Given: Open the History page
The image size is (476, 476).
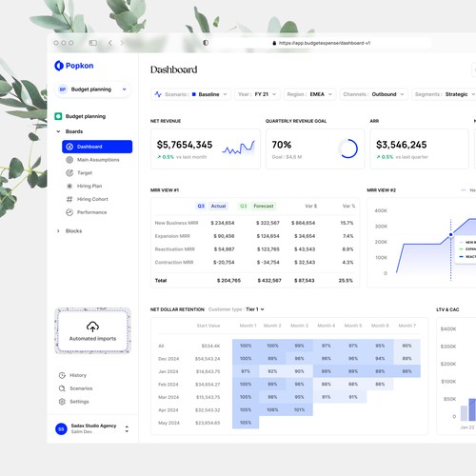Looking at the screenshot, I should coord(78,375).
